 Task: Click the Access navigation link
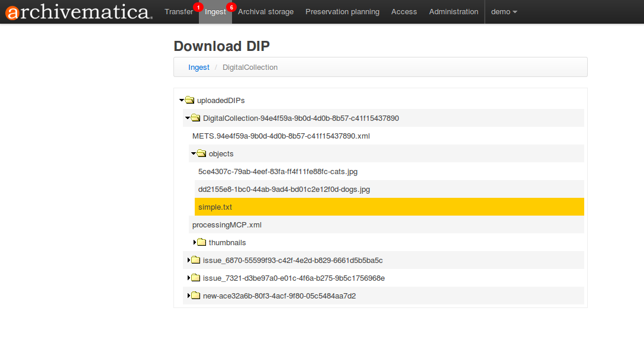pos(404,11)
